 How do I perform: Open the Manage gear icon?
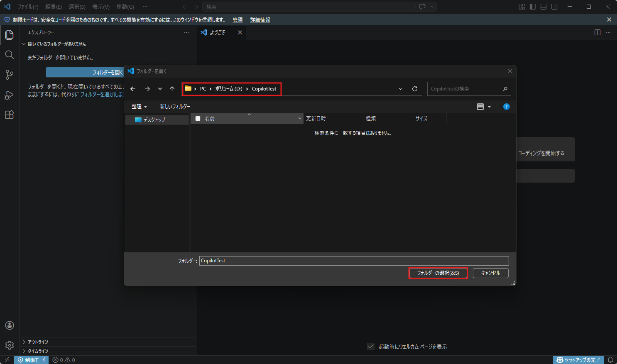(x=10, y=345)
